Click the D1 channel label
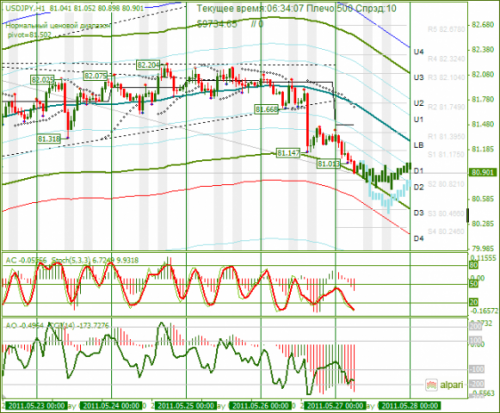This screenshot has height=413, width=500. (x=418, y=171)
